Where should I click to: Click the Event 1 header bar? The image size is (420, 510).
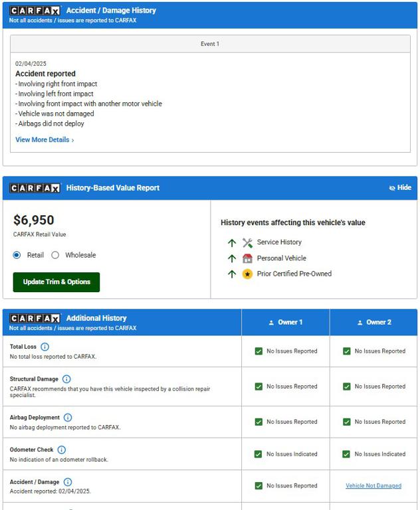pos(210,44)
